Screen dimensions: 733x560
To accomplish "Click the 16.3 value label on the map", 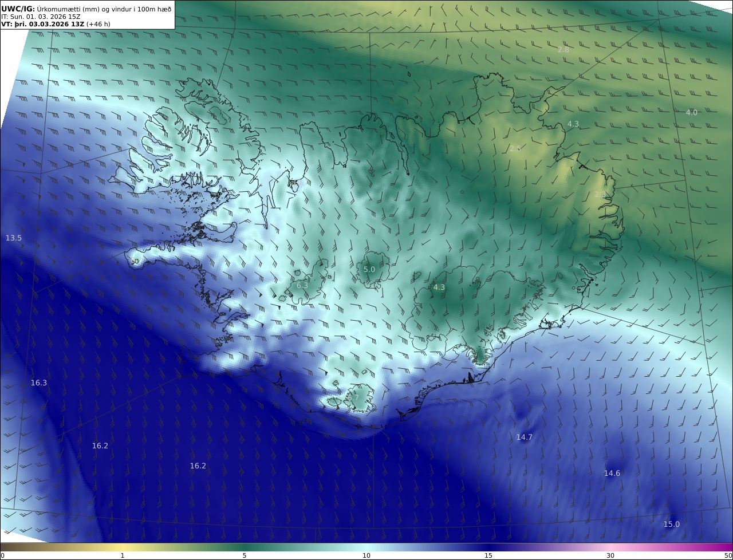I will pos(39,382).
